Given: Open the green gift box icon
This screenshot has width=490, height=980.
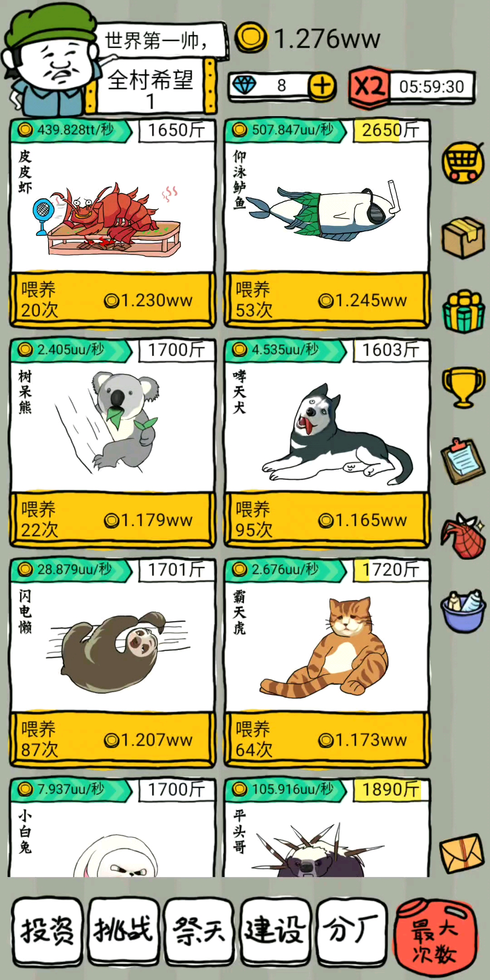Looking at the screenshot, I should [x=463, y=311].
